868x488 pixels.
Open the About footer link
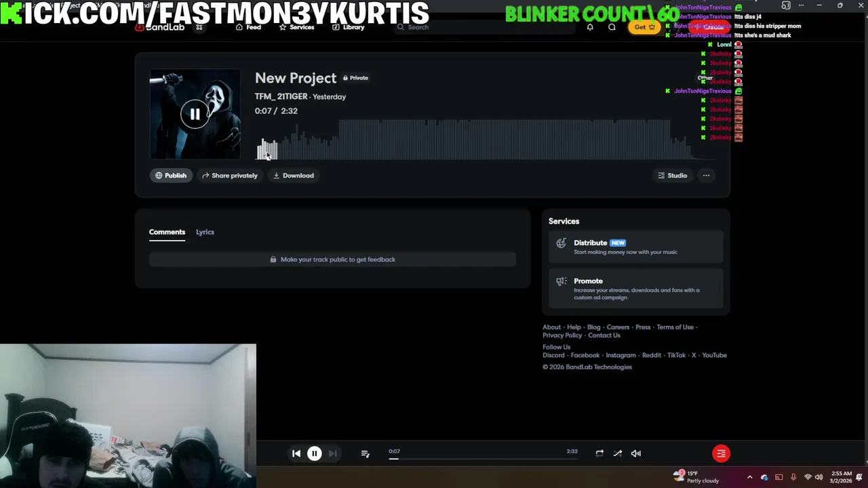[x=551, y=327]
